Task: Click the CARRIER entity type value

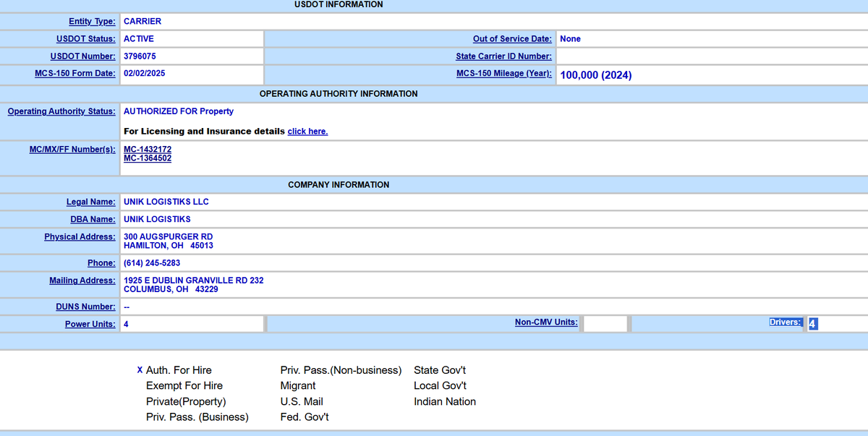Action: (142, 22)
